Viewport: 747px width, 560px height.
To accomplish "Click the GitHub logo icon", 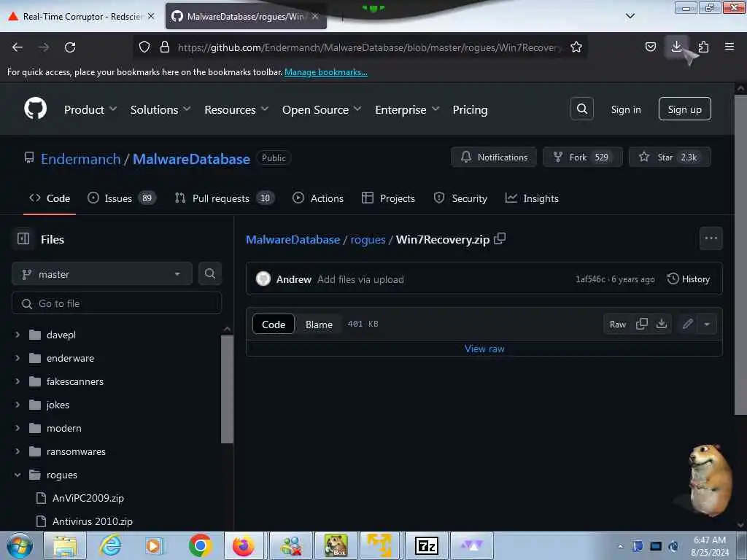I will [35, 109].
